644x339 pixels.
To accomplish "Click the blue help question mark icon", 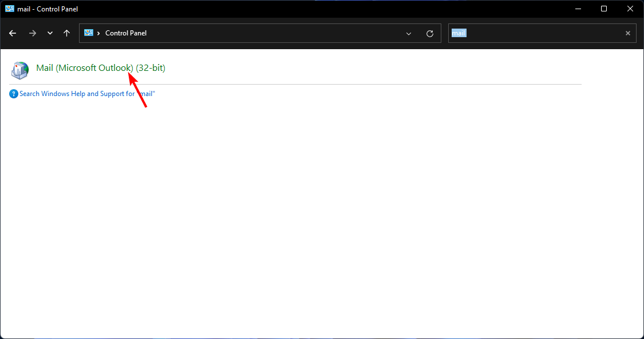I will (x=14, y=94).
